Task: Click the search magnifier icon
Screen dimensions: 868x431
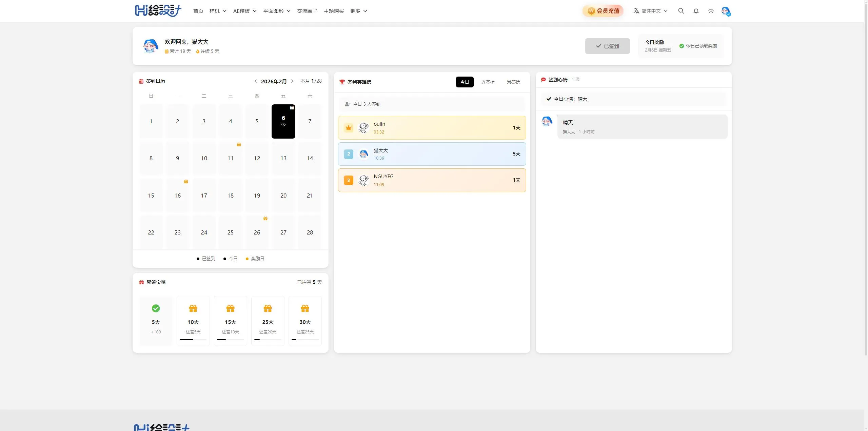Action: point(681,11)
